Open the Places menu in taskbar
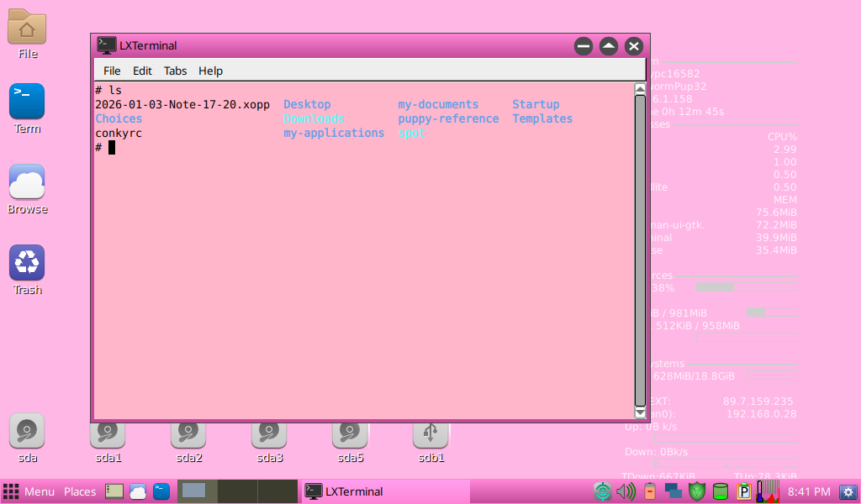Image resolution: width=861 pixels, height=504 pixels. (x=80, y=491)
